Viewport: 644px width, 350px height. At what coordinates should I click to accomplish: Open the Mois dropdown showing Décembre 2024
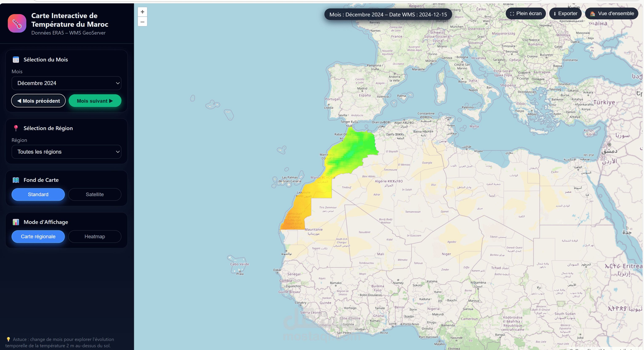pyautogui.click(x=66, y=83)
